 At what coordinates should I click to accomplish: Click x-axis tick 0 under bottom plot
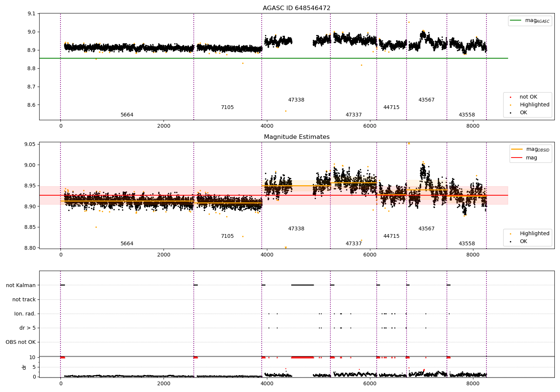[x=60, y=383]
